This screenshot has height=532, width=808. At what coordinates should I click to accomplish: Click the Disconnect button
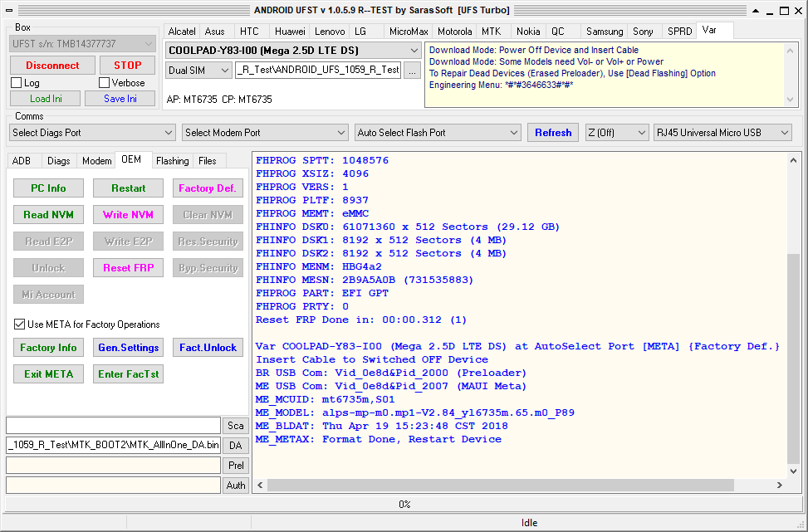(x=52, y=66)
